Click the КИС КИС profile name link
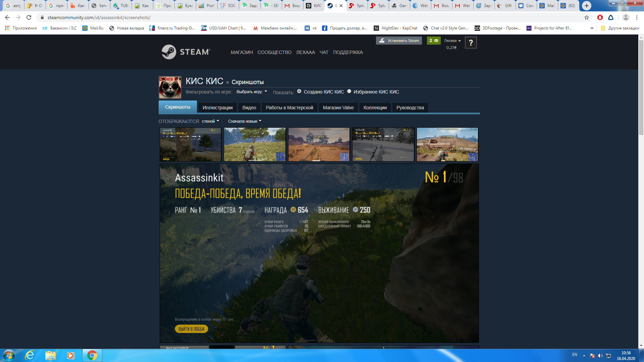Screen dimensions: 644x362 click(x=204, y=81)
